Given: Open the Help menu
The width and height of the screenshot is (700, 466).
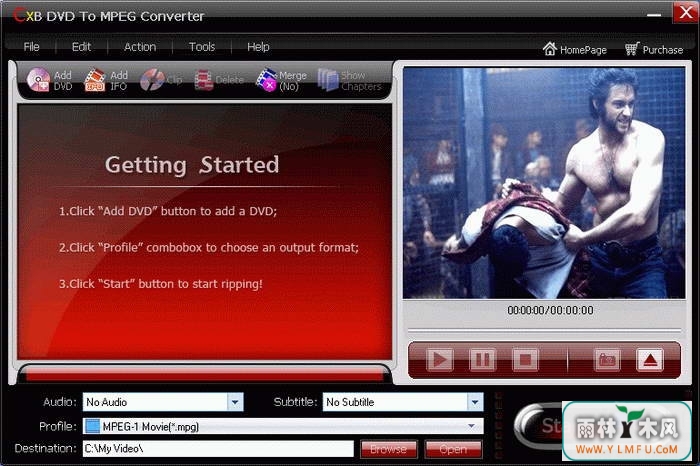Looking at the screenshot, I should click(x=258, y=47).
